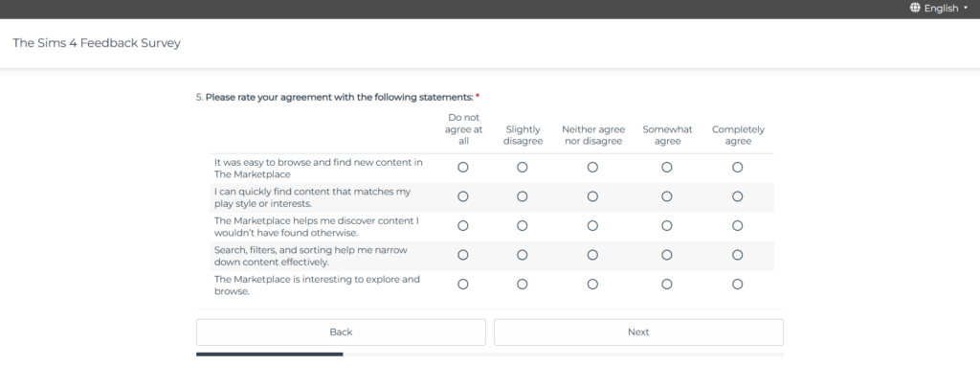This screenshot has width=980, height=389.
Task: Click statement 'The Marketplace is interesting to explore'
Action: 317,286
